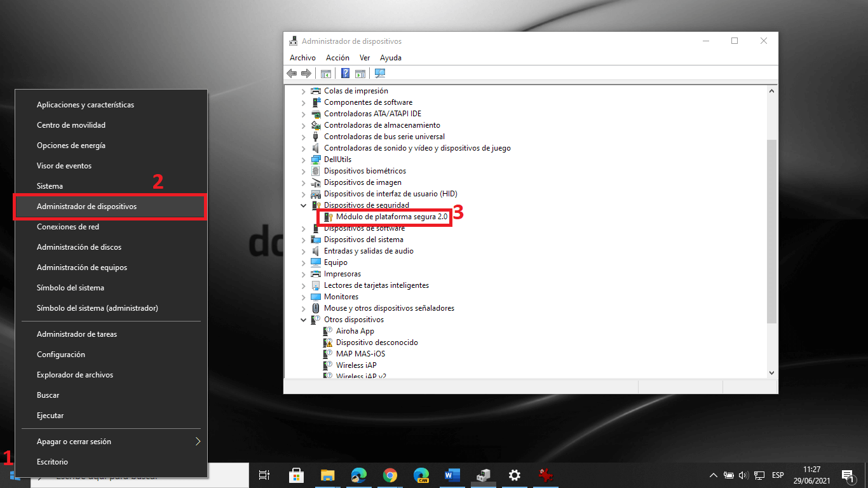The width and height of the screenshot is (868, 488).
Task: Select Escritorio menu entry
Action: [111, 462]
